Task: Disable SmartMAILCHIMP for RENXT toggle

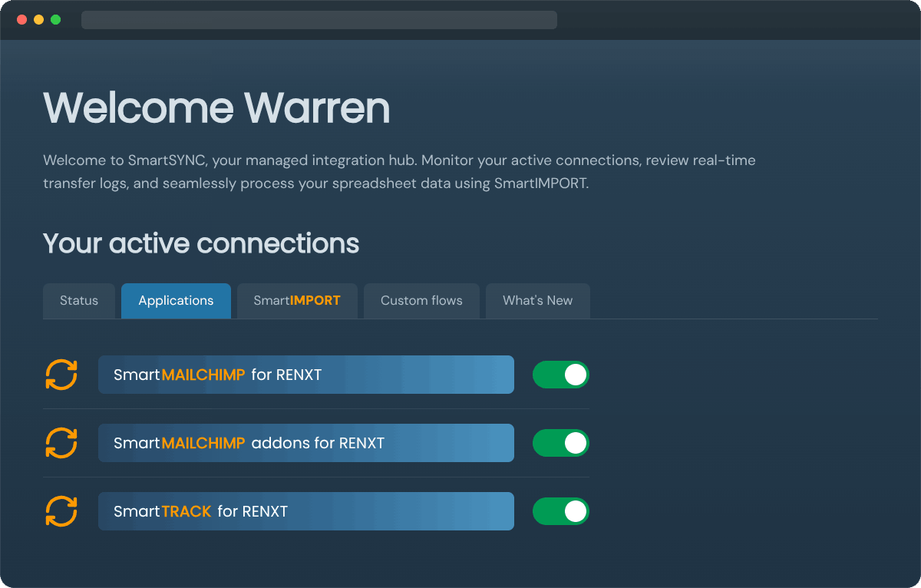Action: point(561,375)
